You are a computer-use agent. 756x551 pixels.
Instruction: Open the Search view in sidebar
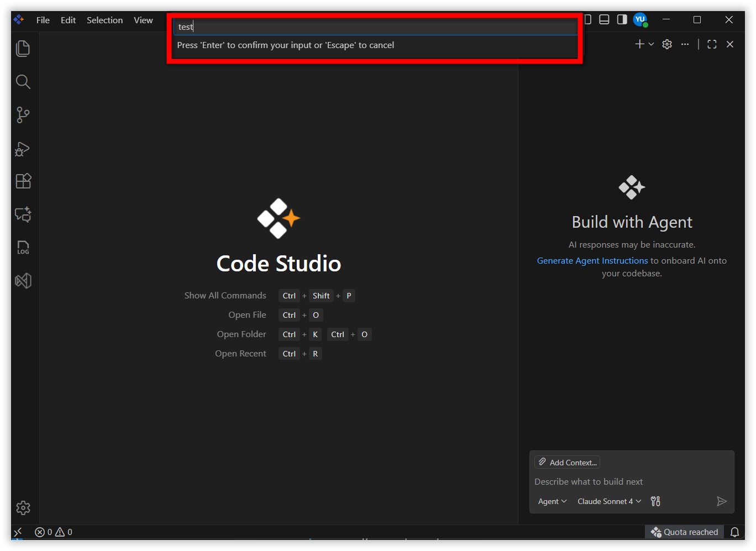coord(23,82)
